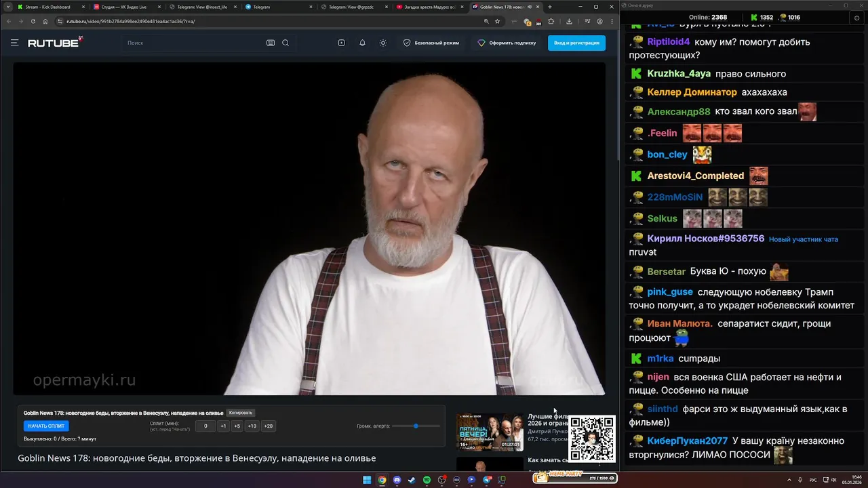Click the magnifier search icon on Rutube

point(285,43)
